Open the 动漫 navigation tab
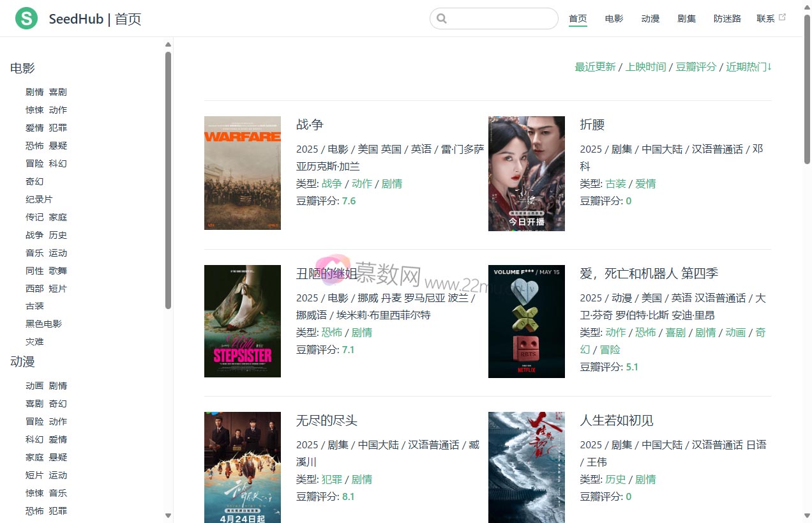This screenshot has height=523, width=812. (650, 19)
